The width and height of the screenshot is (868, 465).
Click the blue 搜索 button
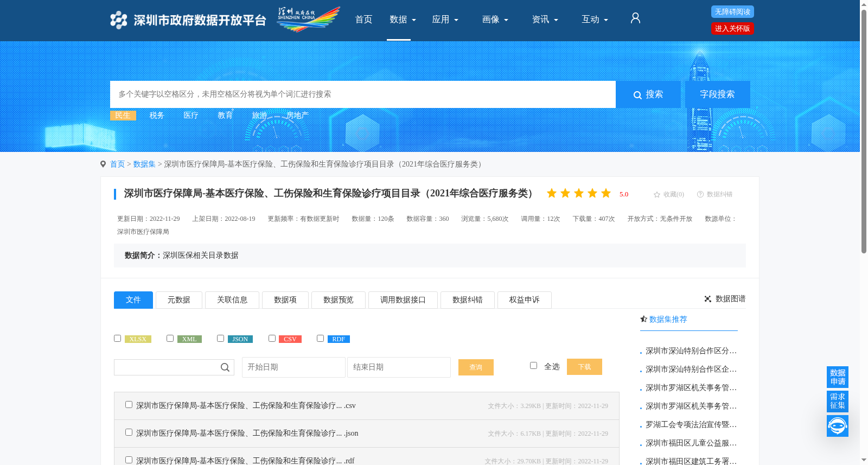coord(648,94)
